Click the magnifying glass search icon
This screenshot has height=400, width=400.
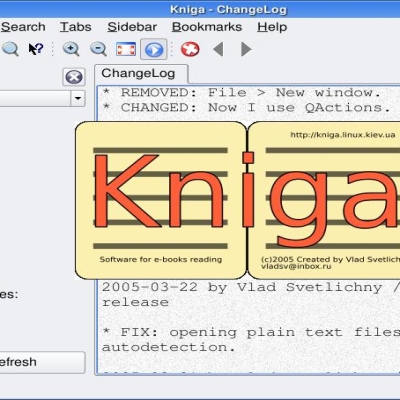pyautogui.click(x=10, y=49)
